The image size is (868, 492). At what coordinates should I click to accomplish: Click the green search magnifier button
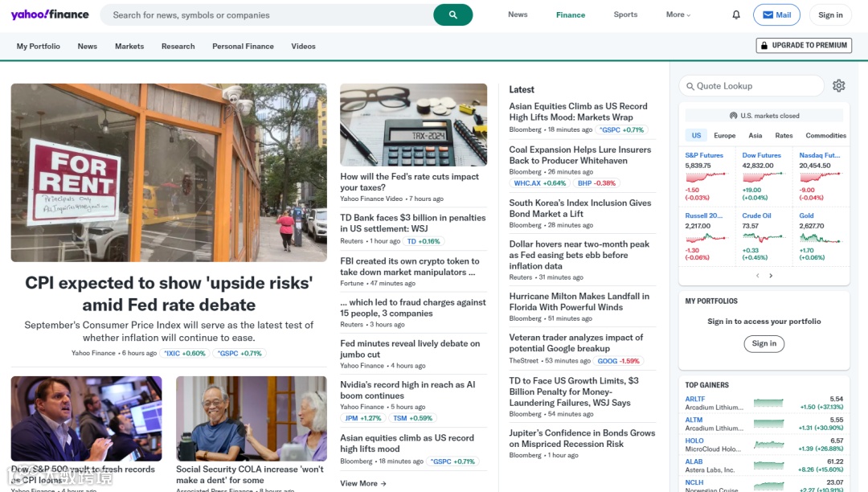452,15
